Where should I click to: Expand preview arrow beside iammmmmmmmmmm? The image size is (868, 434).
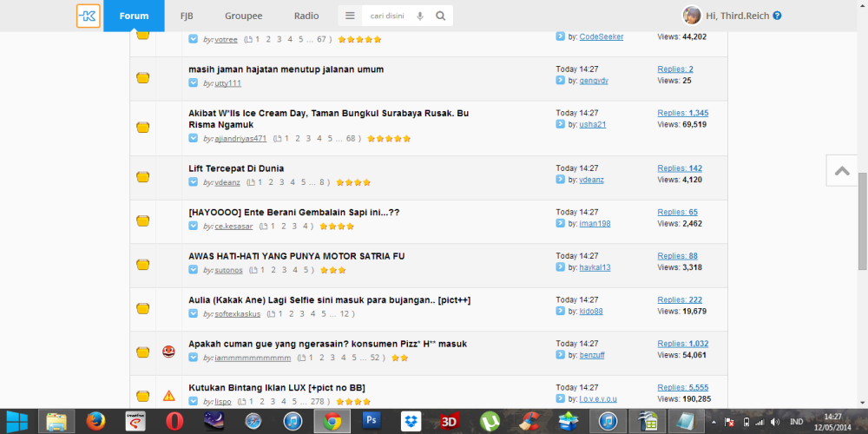(194, 358)
